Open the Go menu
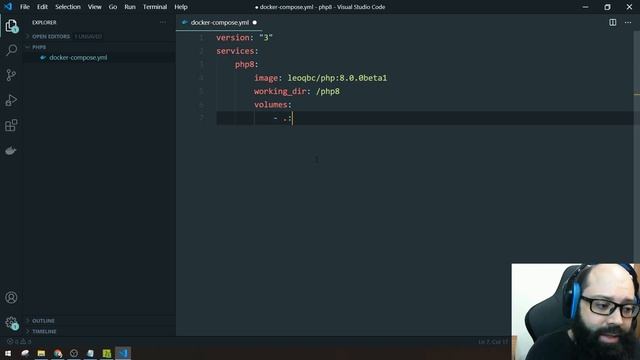640x360 pixels. 113,7
